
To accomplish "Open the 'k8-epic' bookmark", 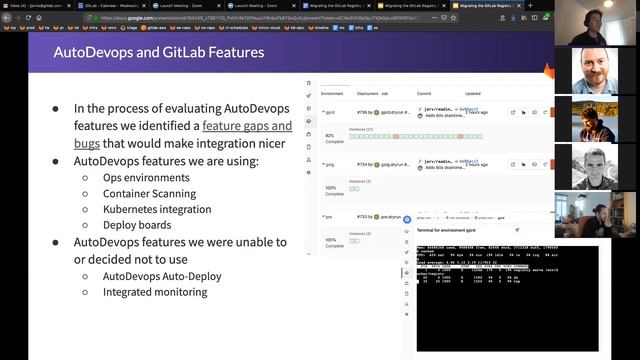I will [294, 28].
